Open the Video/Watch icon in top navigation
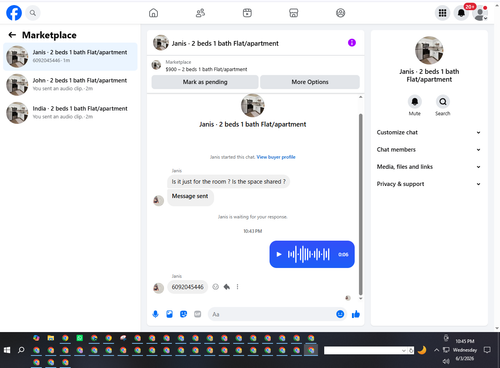500x368 pixels. pyautogui.click(x=247, y=13)
